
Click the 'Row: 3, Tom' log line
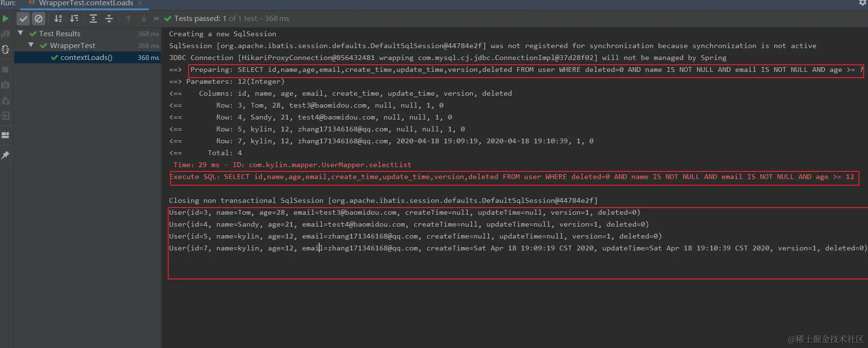tap(306, 105)
